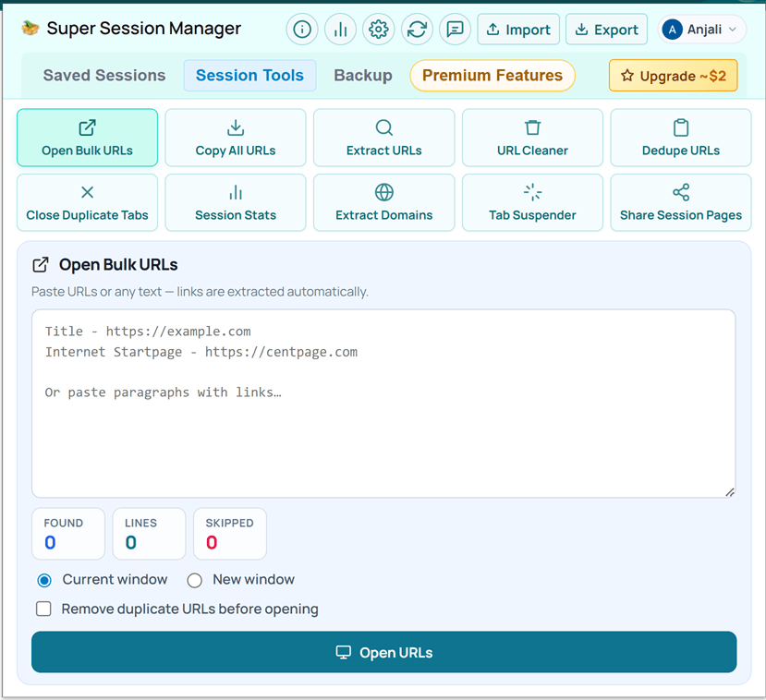Open the statistics bar chart icon in header
The width and height of the screenshot is (766, 700).
(x=340, y=30)
